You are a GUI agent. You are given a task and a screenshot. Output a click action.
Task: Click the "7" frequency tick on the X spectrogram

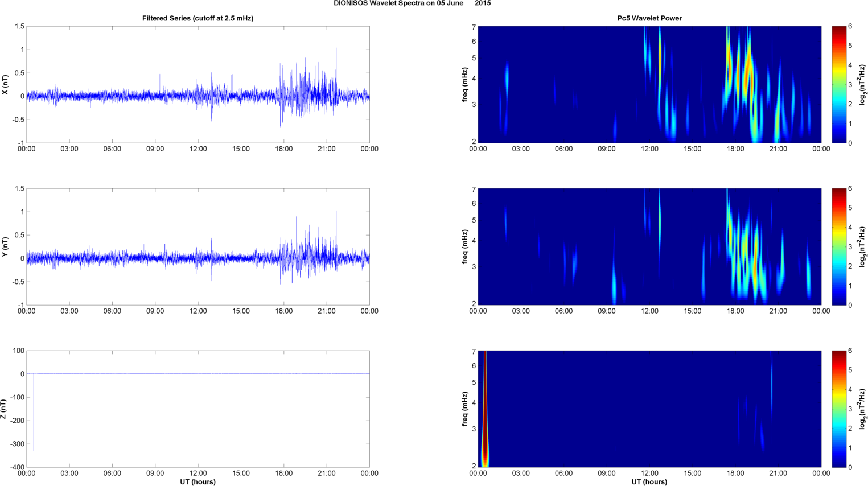tap(474, 27)
